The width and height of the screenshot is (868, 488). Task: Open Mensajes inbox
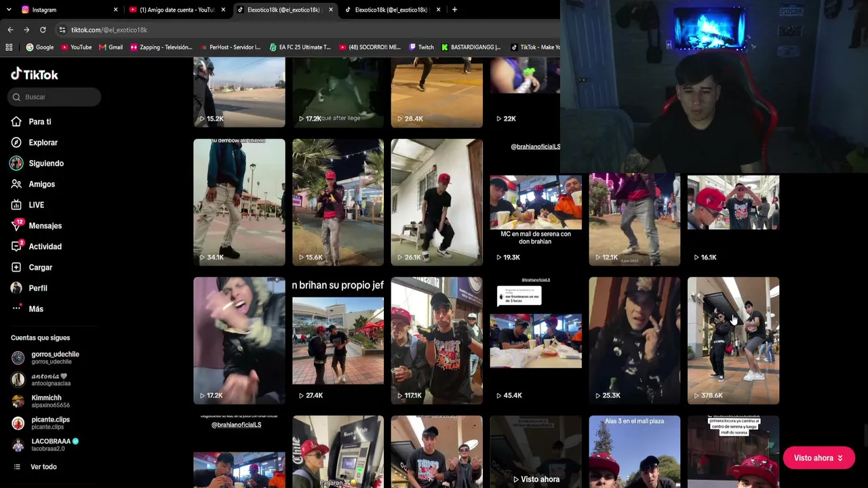click(45, 226)
